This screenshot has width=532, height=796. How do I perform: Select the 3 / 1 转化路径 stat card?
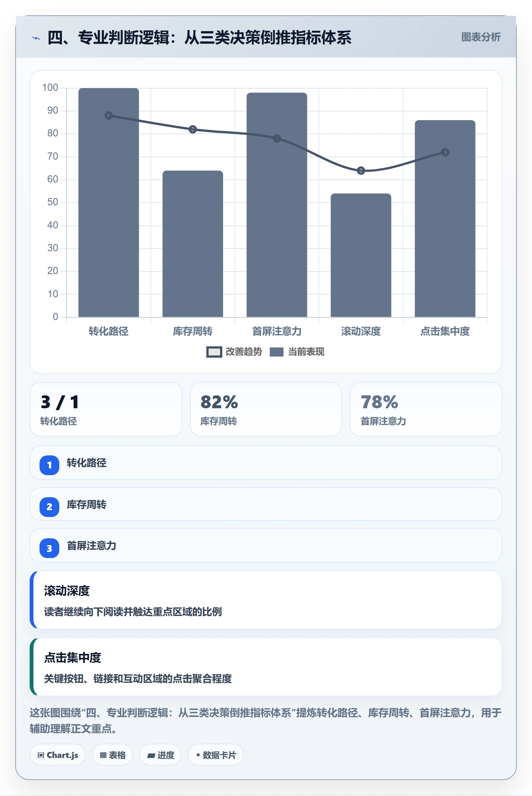[106, 409]
